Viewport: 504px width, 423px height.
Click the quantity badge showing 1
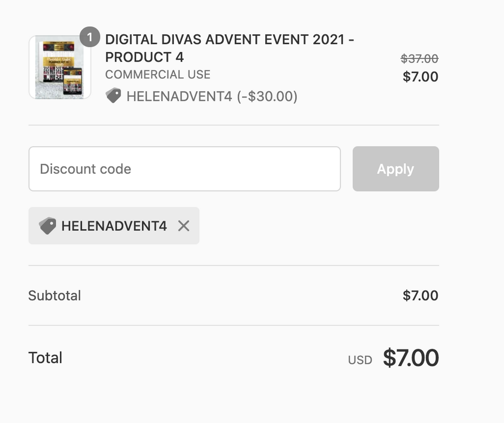click(90, 37)
